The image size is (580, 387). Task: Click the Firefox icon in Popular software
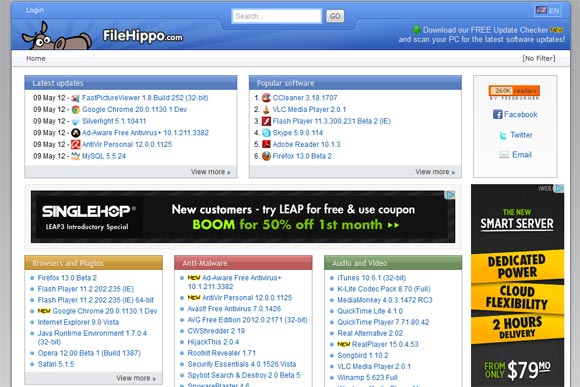pyautogui.click(x=266, y=156)
